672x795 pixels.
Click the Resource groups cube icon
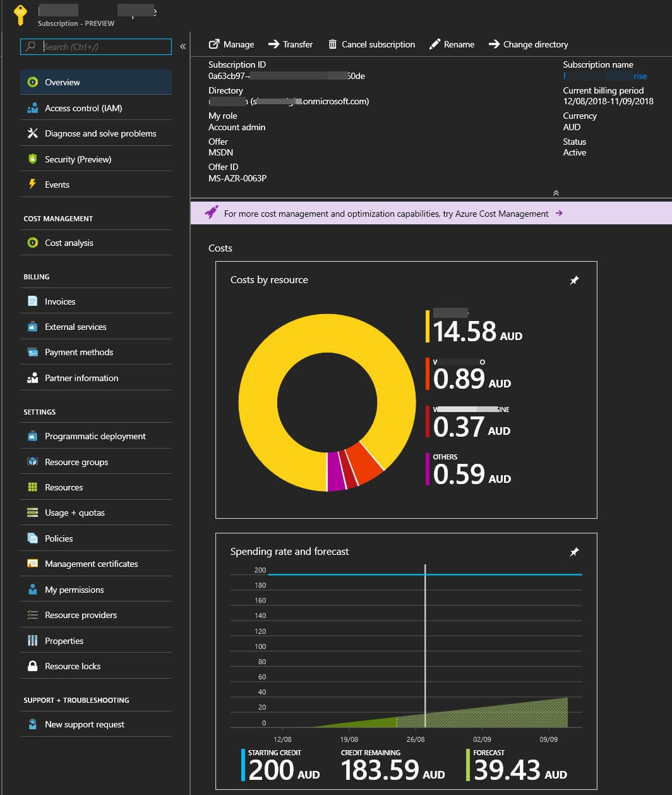(x=33, y=462)
